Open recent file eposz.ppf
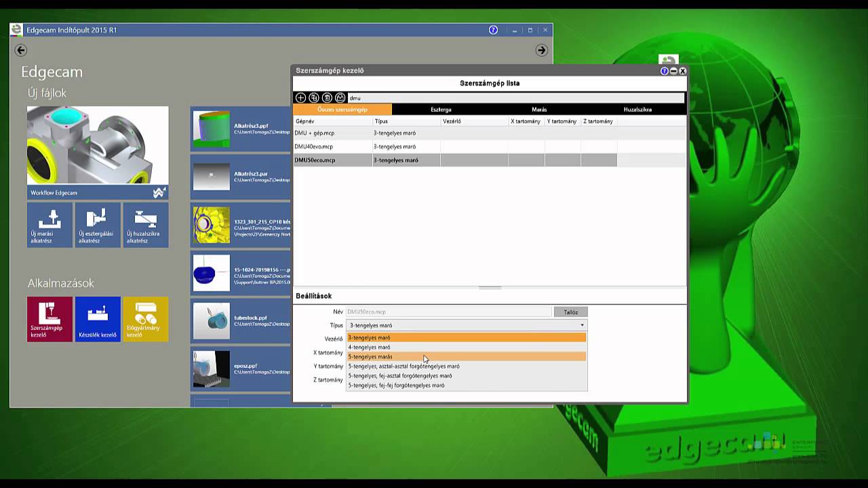Viewport: 868px width, 488px height. (x=241, y=369)
